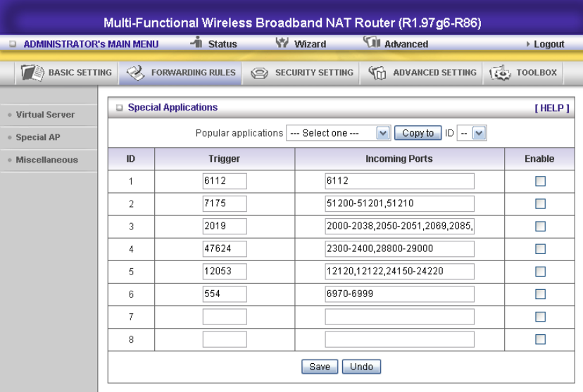The width and height of the screenshot is (583, 392).
Task: Open Miscellaneous in the sidebar
Action: pyautogui.click(x=46, y=160)
